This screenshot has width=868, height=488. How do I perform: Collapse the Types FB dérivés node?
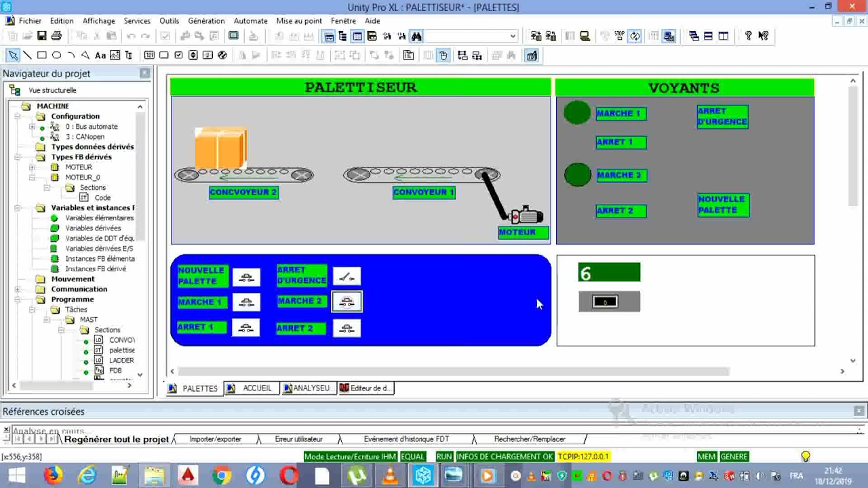click(18, 157)
